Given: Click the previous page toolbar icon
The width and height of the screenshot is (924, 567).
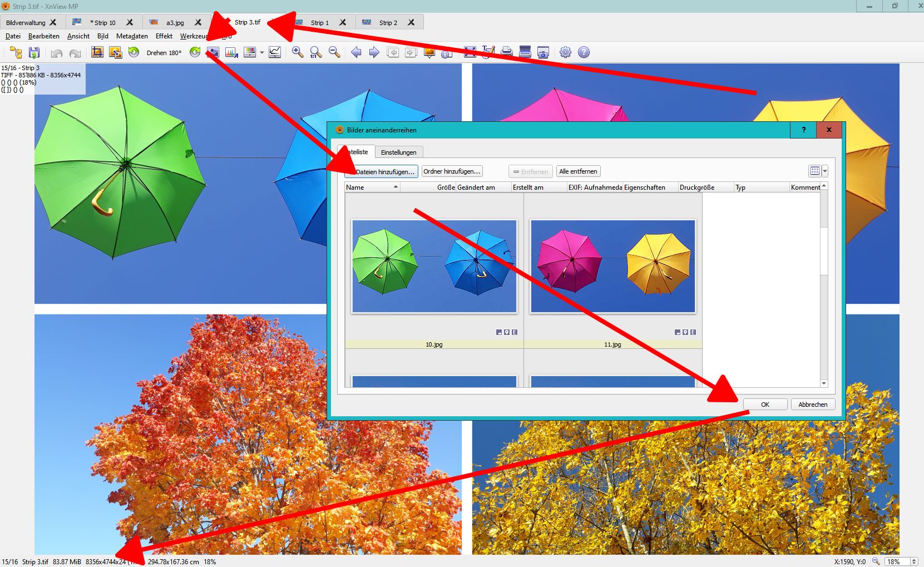Looking at the screenshot, I should pos(393,52).
